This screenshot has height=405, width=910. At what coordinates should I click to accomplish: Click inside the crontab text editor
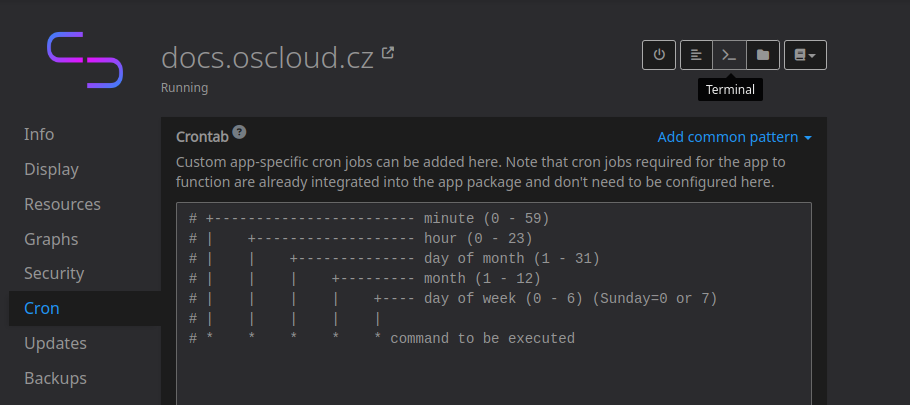point(493,370)
